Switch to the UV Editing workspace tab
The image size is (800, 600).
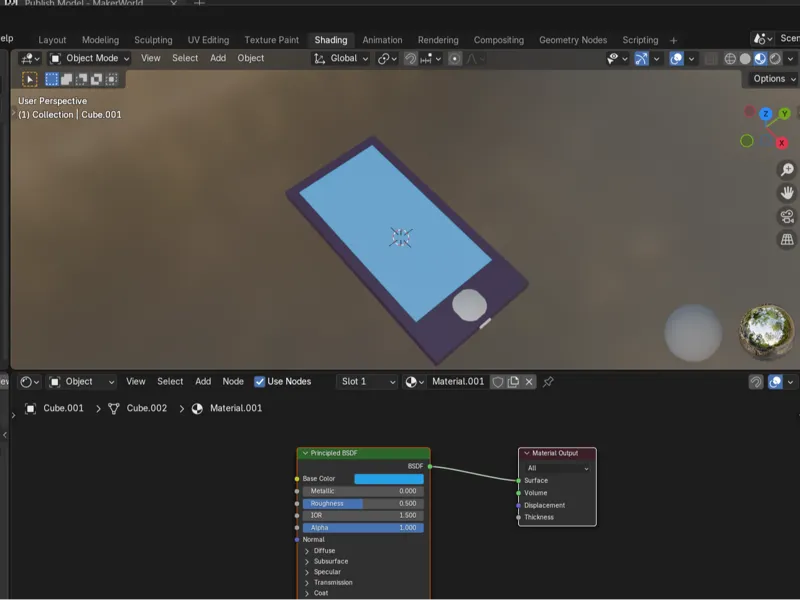coord(208,40)
